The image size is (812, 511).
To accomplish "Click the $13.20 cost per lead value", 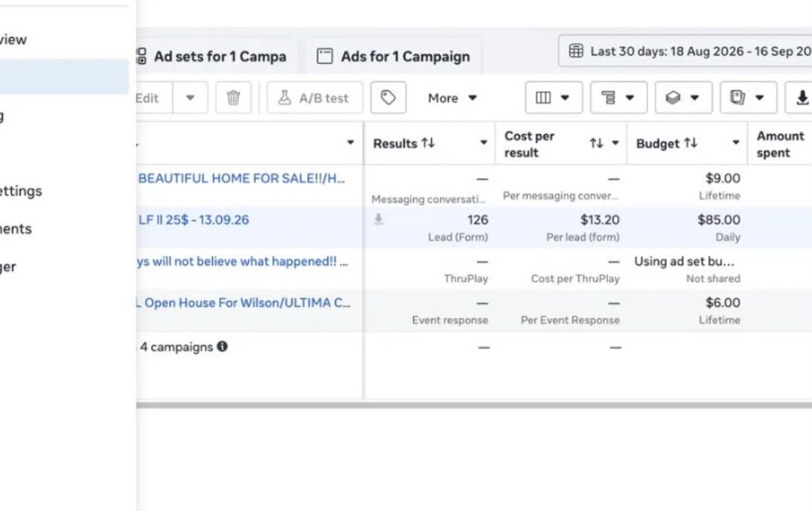I will [x=600, y=220].
